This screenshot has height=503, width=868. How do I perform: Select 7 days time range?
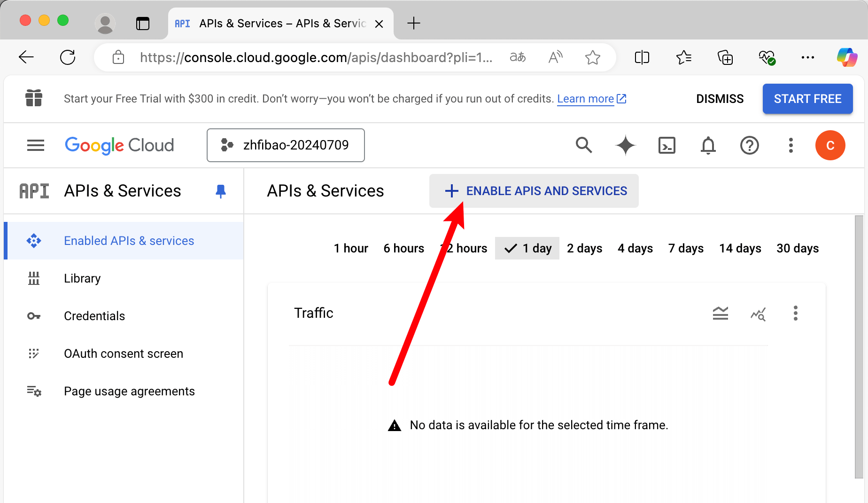686,248
